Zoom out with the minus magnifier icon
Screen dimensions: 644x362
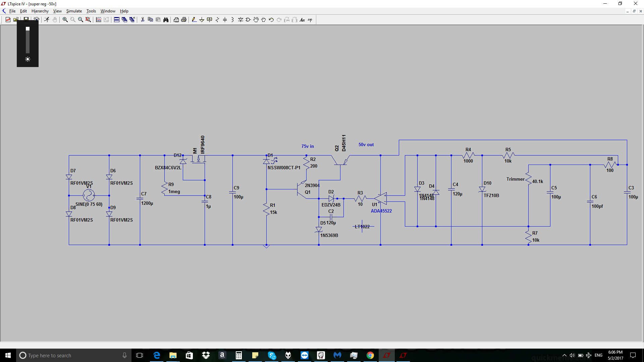pyautogui.click(x=80, y=20)
